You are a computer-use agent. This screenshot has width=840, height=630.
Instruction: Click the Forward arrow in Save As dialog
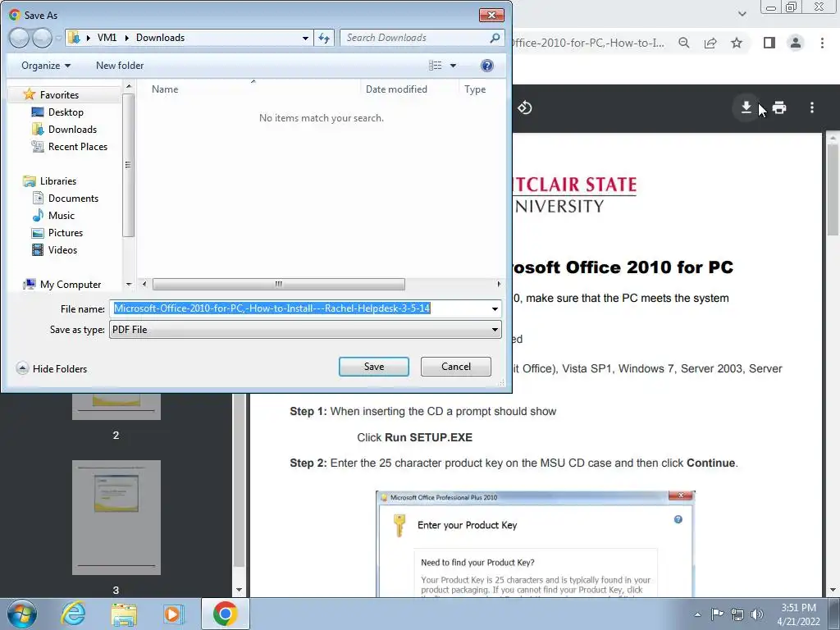41,38
